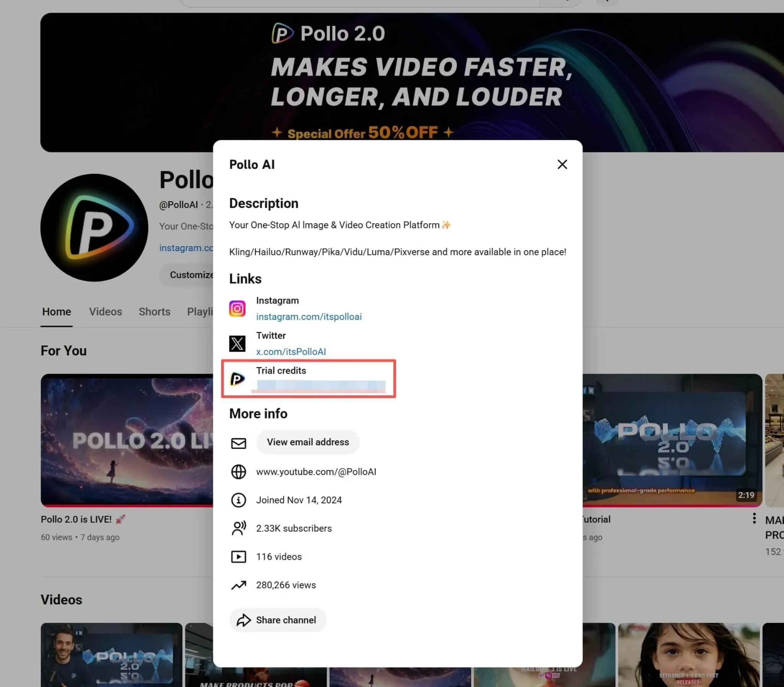Image resolution: width=784 pixels, height=687 pixels.
Task: Open the instagram.com/itspolloai link
Action: 309,317
